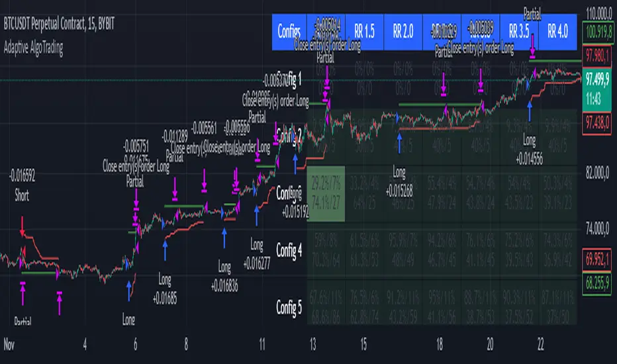Click the 11:43 bar countdown label
Viewport: 617px width, 364px height.
coord(593,99)
